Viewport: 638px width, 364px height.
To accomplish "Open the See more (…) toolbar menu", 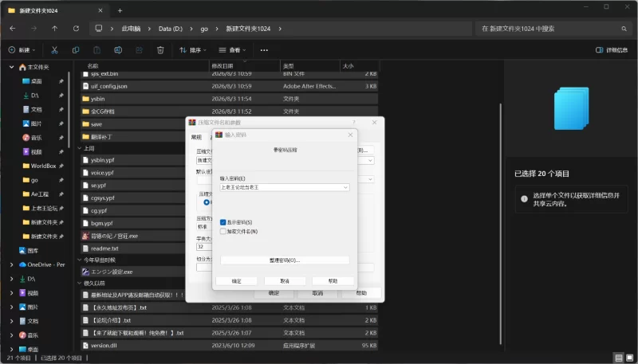I will point(264,50).
